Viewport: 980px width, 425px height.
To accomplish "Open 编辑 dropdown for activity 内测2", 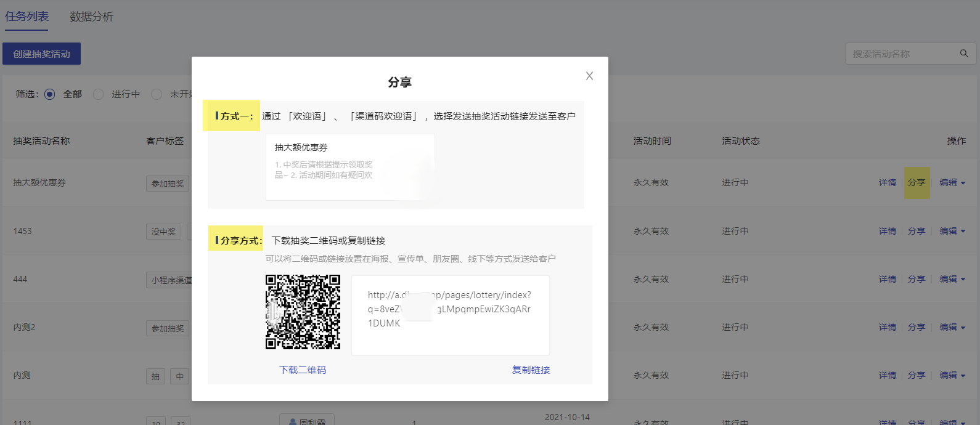I will pos(952,327).
